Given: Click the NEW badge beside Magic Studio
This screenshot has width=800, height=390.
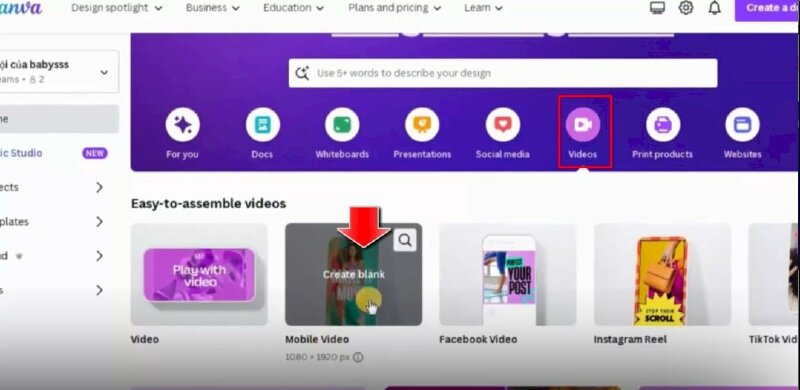Looking at the screenshot, I should (x=95, y=153).
